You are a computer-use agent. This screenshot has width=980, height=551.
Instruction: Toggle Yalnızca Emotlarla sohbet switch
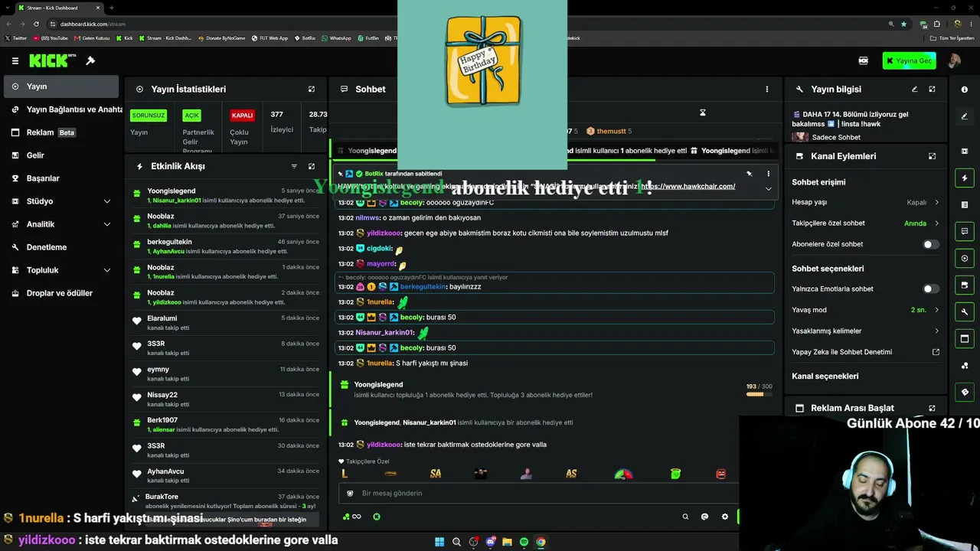tap(930, 289)
